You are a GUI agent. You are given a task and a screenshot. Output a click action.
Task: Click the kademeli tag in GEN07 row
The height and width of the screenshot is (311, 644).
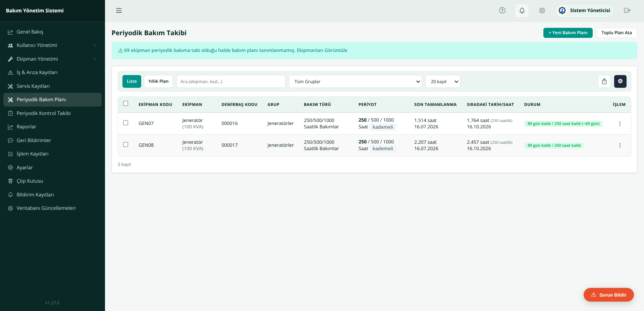pos(383,127)
